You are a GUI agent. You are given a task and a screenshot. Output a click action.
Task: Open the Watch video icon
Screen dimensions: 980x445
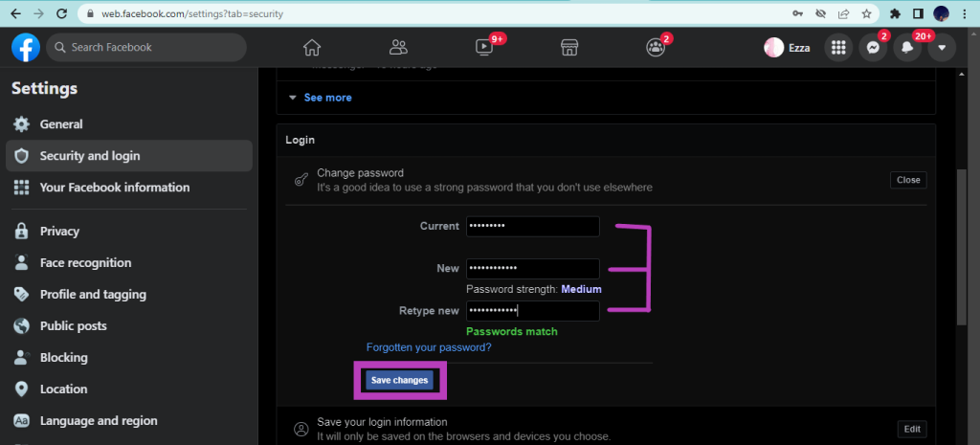pos(484,48)
